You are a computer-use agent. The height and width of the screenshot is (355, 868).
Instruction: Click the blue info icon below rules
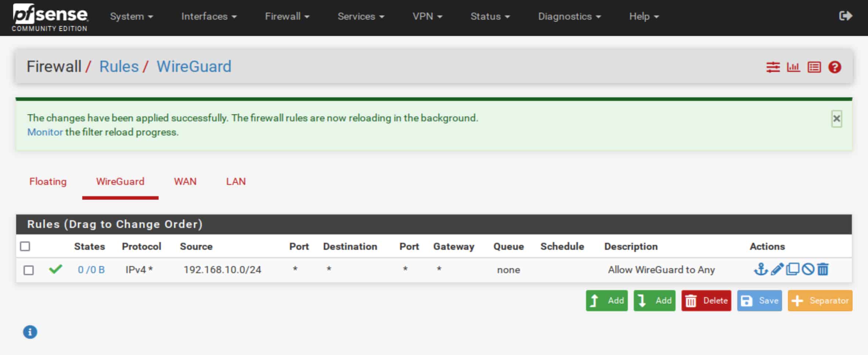30,332
